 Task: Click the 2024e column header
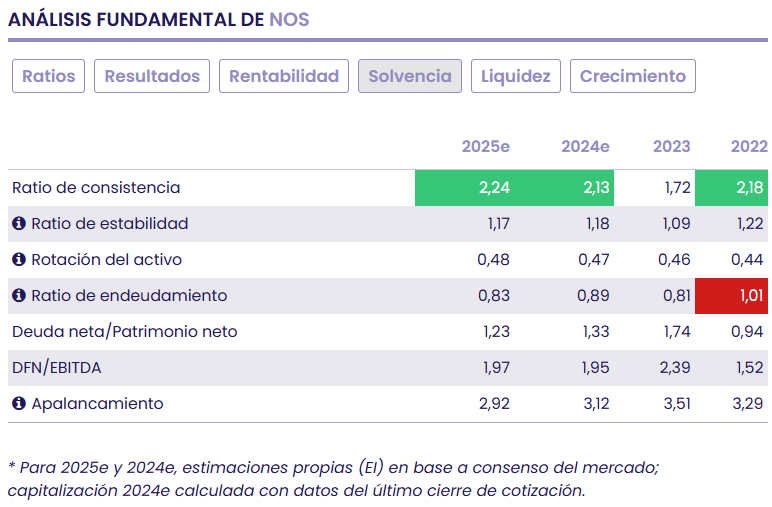point(585,146)
